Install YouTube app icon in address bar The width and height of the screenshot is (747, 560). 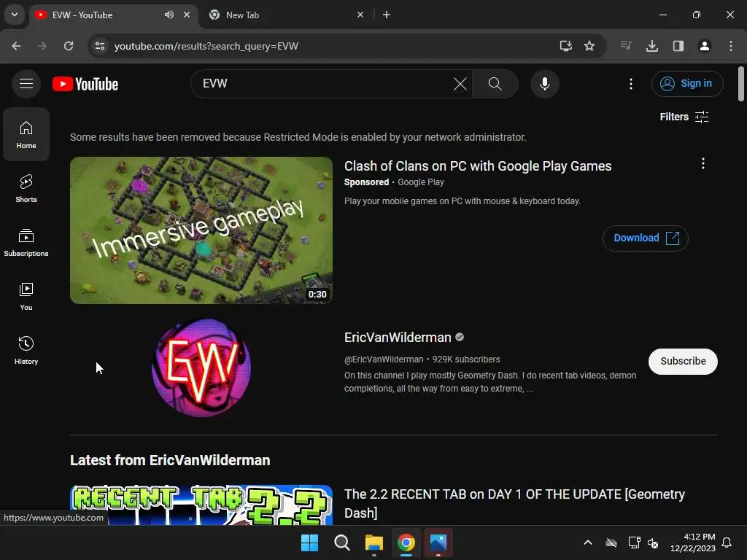[x=565, y=46]
